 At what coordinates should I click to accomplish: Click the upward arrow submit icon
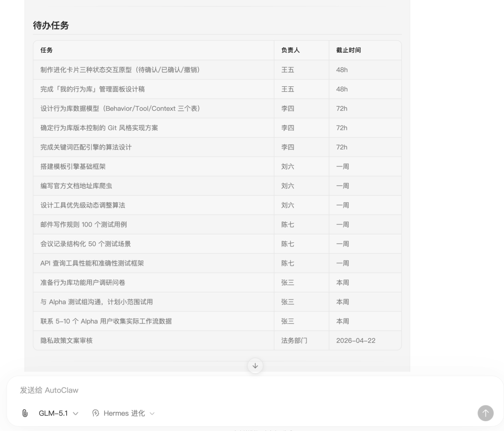pos(485,413)
